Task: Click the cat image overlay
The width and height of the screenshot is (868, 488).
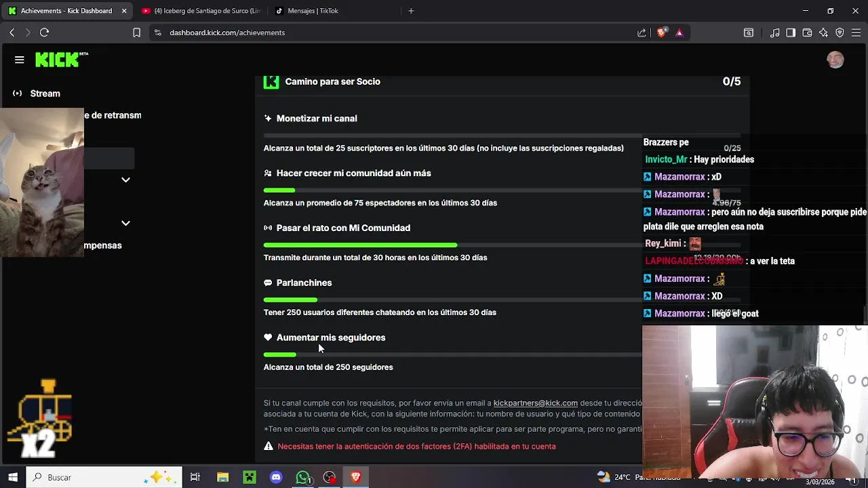Action: point(42,182)
